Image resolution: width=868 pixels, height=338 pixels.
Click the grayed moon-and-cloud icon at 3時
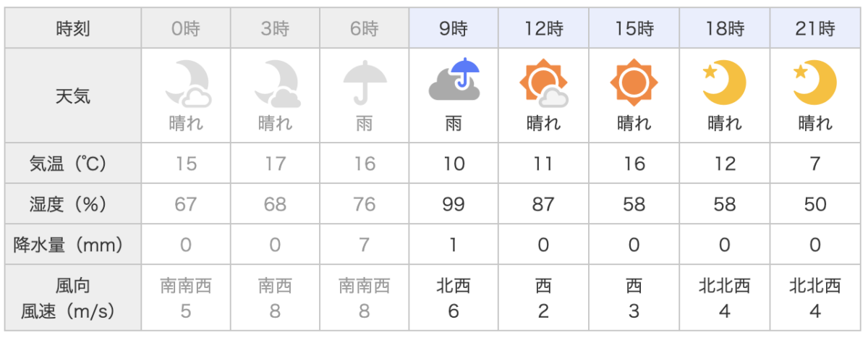point(276,83)
